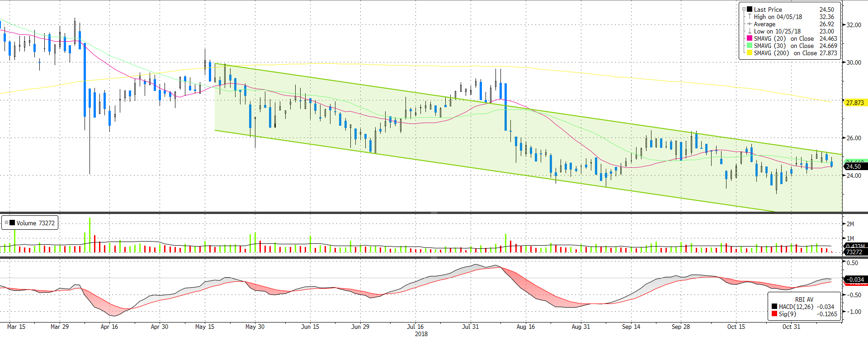Click the black 24.50 axis price tag

point(856,166)
